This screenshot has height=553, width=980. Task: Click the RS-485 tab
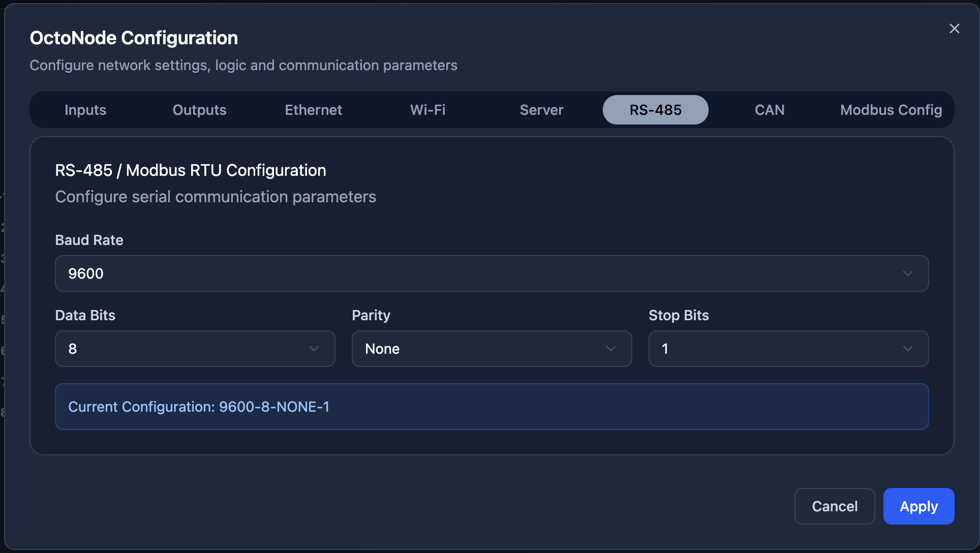[655, 110]
